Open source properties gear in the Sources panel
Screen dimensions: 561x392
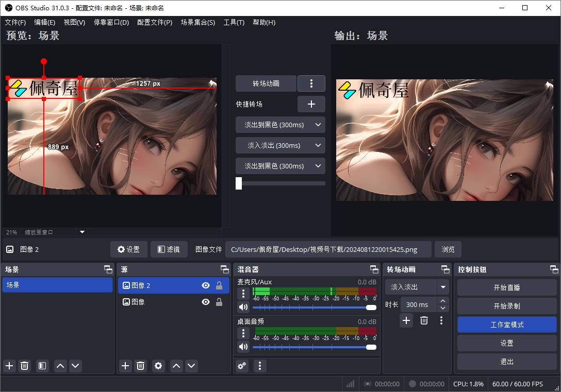[x=158, y=366]
